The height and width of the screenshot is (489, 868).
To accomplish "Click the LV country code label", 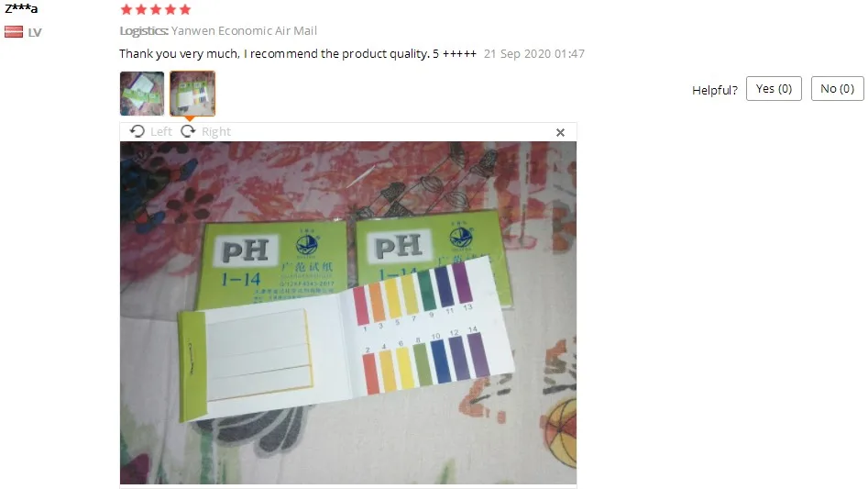I will (x=35, y=33).
